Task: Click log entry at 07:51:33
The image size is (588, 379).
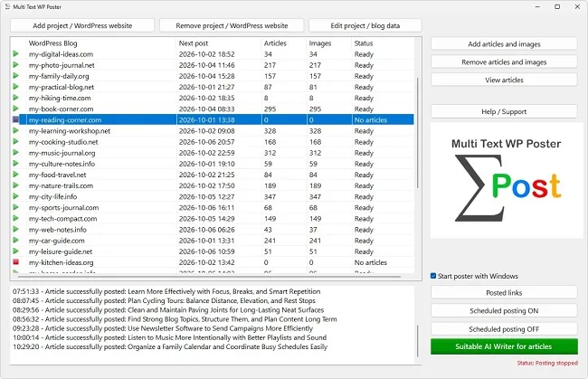Action: point(166,291)
